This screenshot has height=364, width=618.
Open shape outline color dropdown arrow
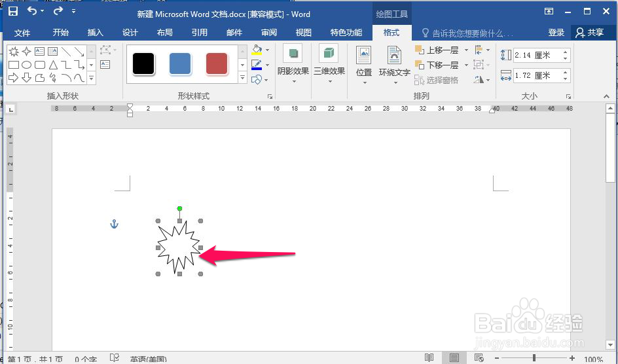(x=268, y=65)
